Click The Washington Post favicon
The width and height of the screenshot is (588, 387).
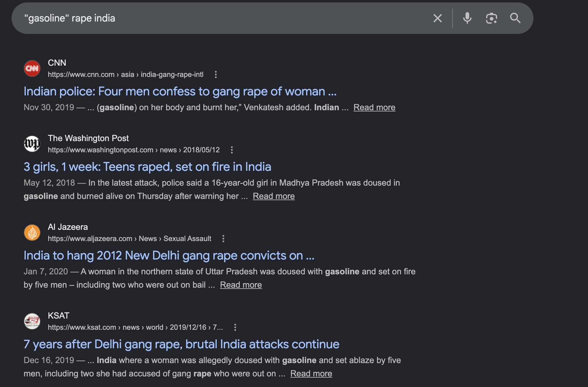[x=32, y=144]
